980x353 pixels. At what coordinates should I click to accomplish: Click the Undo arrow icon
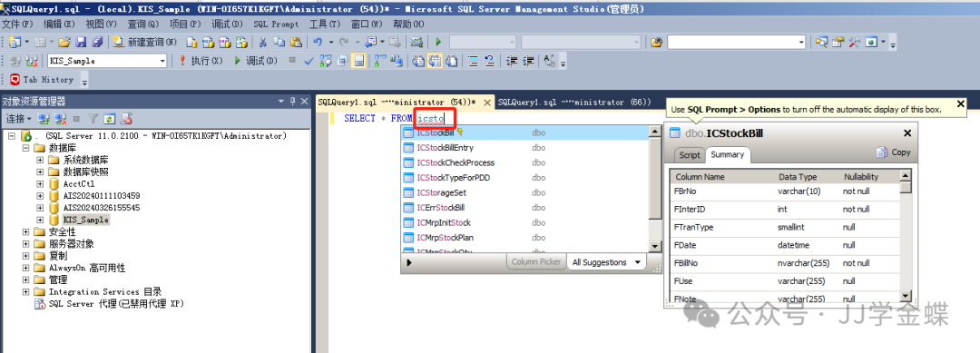pyautogui.click(x=318, y=42)
